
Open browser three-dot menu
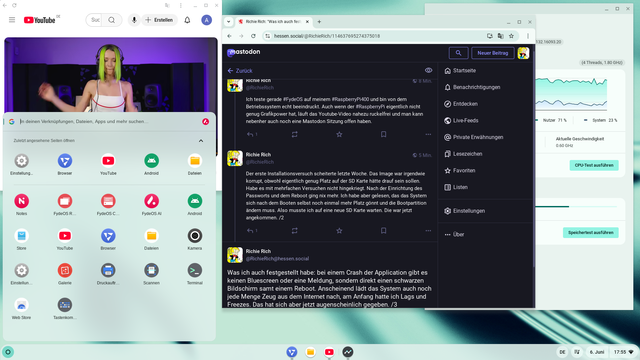point(528,36)
